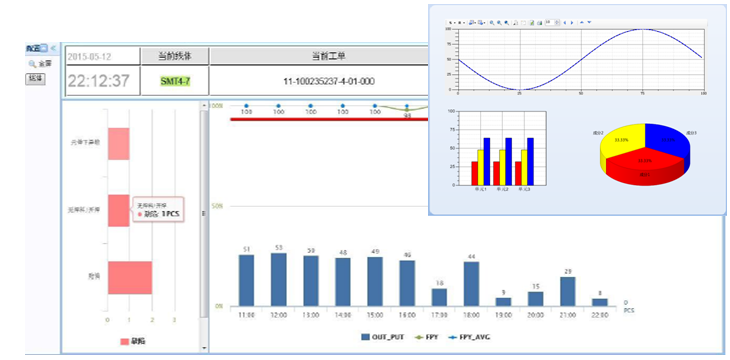
Task: Click the first print/export icon in chart toolbar
Action: pos(471,22)
